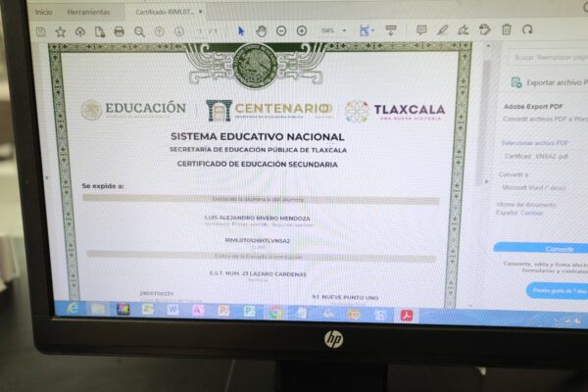The width and height of the screenshot is (588, 392).
Task: Activate the hand pan tool
Action: (261, 30)
